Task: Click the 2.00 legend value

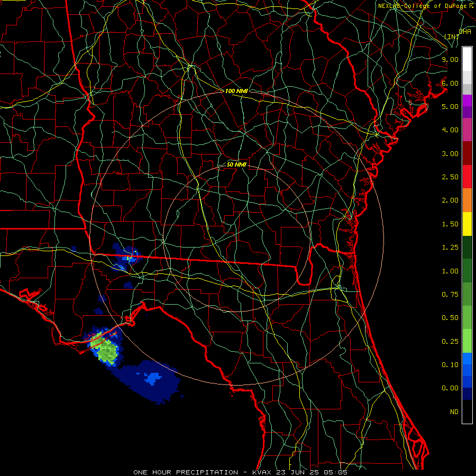Action: 450,200
